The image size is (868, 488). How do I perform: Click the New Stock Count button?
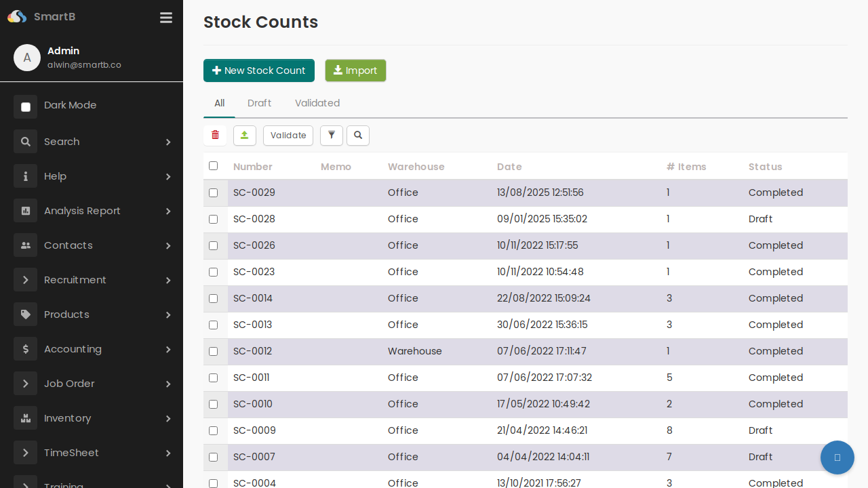tap(258, 70)
